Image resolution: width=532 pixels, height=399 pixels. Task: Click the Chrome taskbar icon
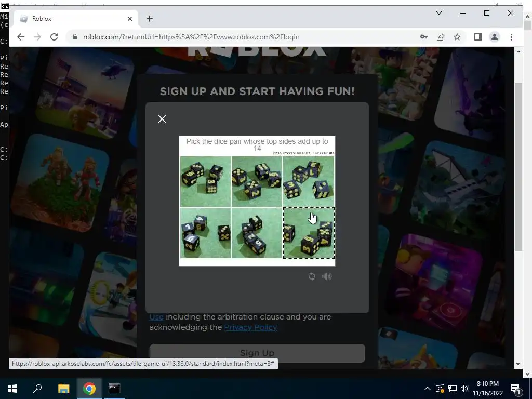point(89,389)
